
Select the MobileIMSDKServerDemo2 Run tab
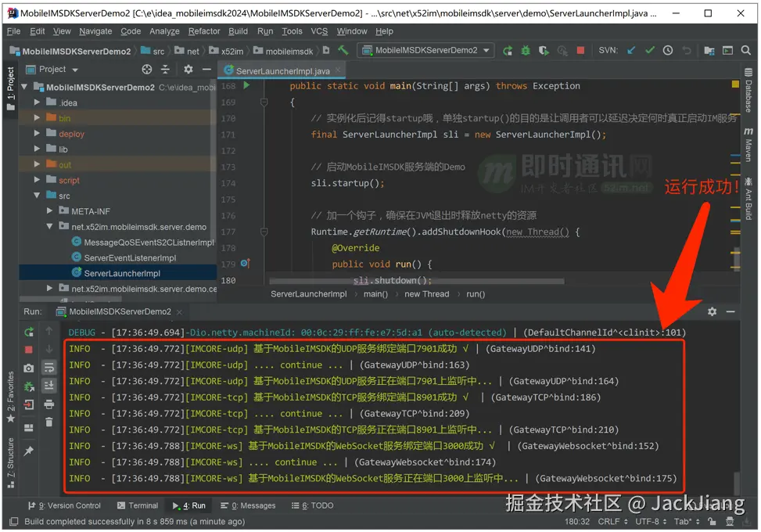(120, 311)
